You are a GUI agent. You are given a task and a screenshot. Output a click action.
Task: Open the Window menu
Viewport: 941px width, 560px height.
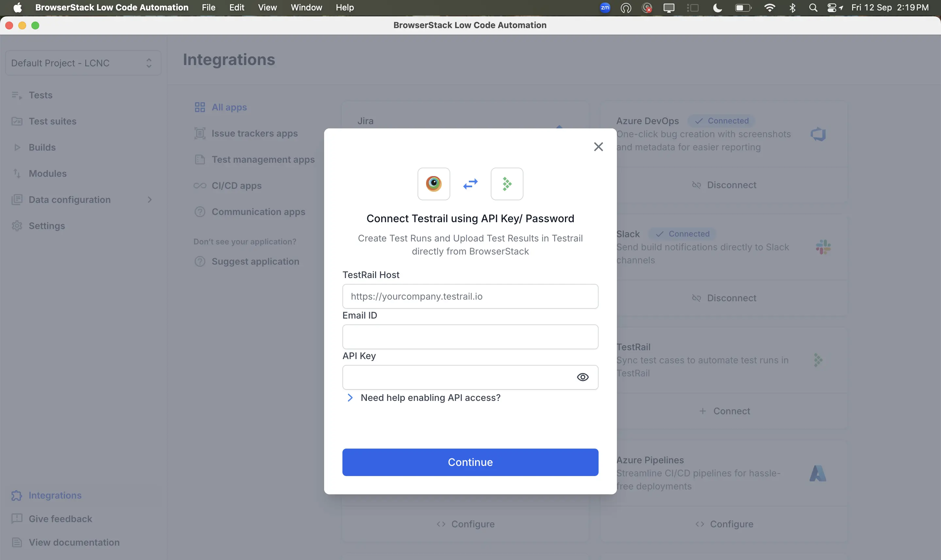point(306,7)
